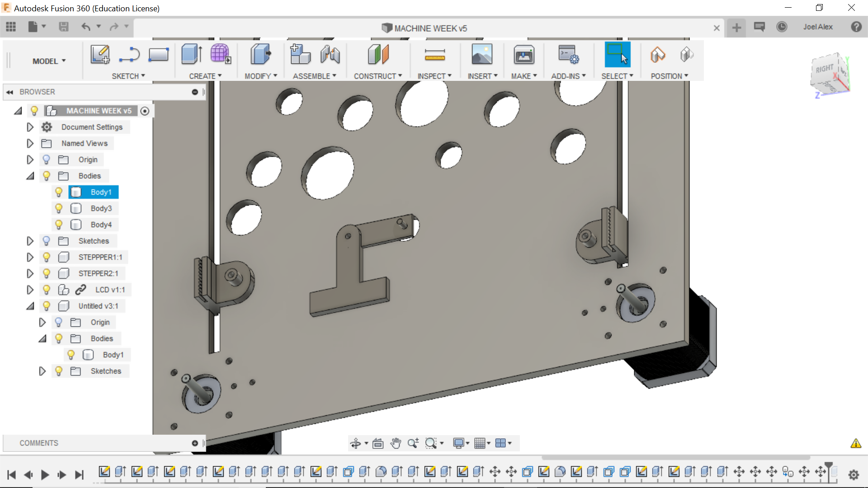Click the ViewCube RIGHT face
The width and height of the screenshot is (868, 488).
tap(825, 69)
